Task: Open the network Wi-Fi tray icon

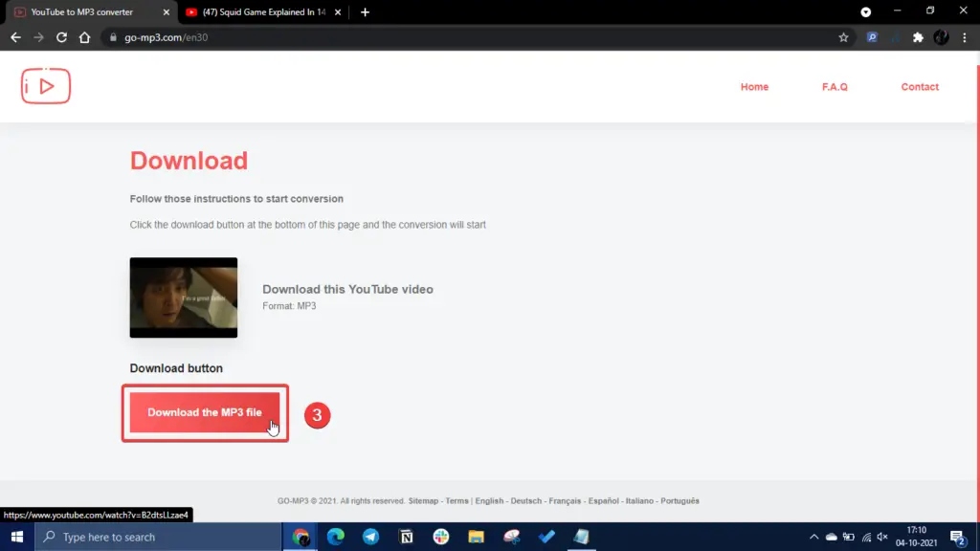Action: 866,537
